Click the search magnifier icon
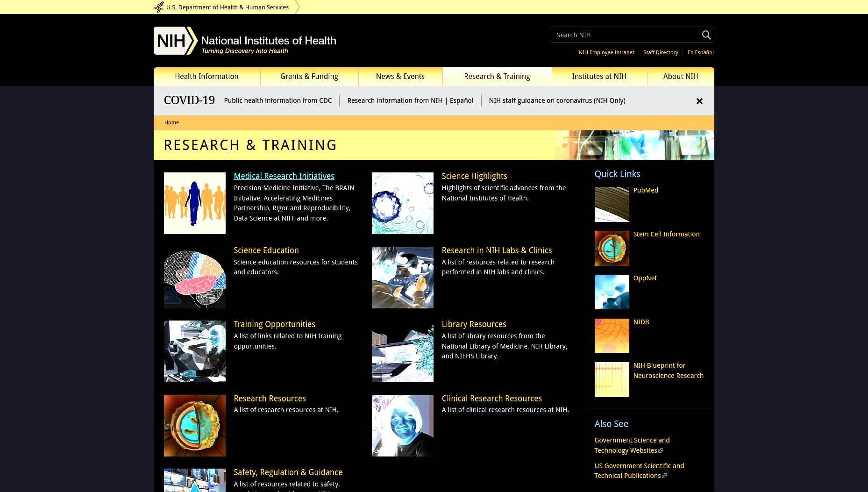Viewport: 868px width, 492px height. [706, 35]
